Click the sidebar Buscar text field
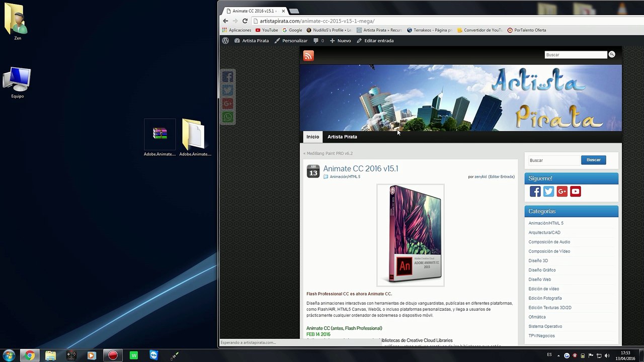This screenshot has height=362, width=644. pyautogui.click(x=554, y=160)
